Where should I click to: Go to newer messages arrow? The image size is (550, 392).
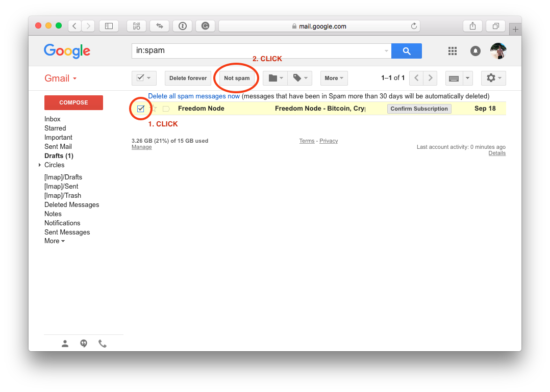[416, 78]
